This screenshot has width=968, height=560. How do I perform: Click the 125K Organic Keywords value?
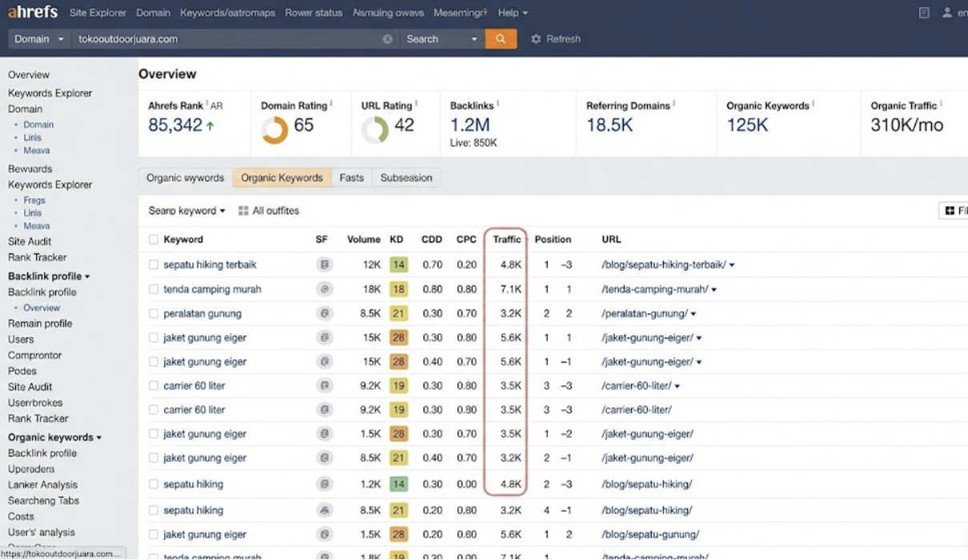pyautogui.click(x=747, y=125)
